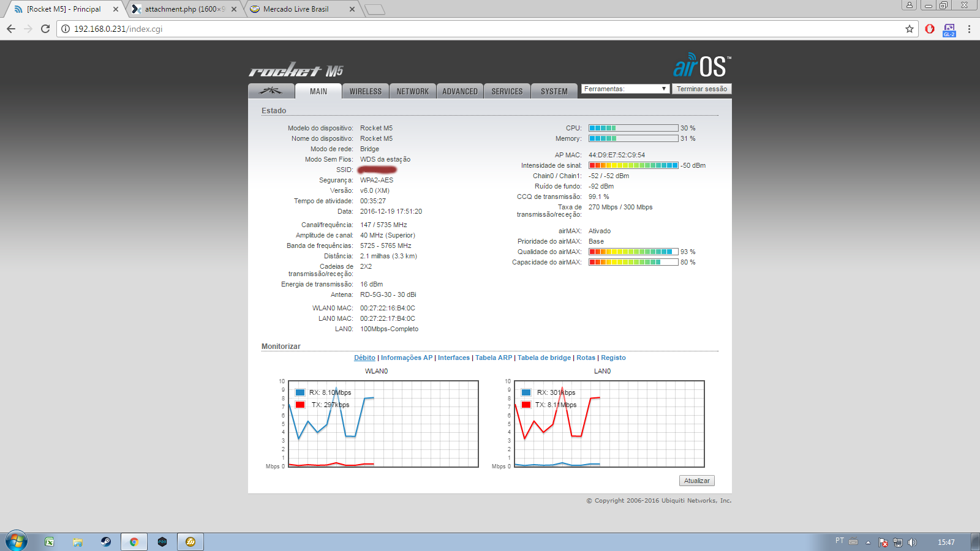The image size is (980, 551).
Task: Open the Informações AP link
Action: 407,358
